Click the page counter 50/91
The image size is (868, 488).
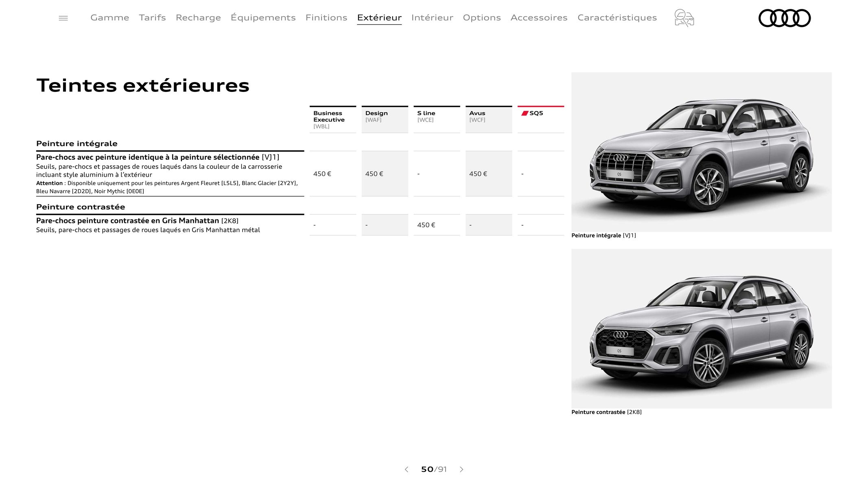434,469
